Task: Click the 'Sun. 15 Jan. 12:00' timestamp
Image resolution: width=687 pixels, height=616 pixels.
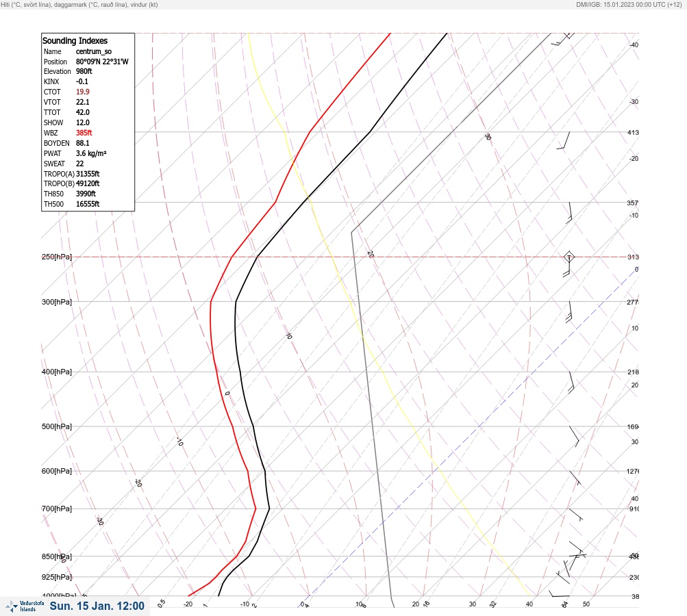Action: tap(97, 606)
